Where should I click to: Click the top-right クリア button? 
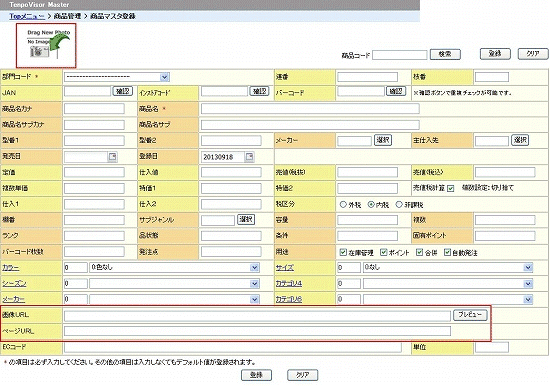[x=533, y=54]
